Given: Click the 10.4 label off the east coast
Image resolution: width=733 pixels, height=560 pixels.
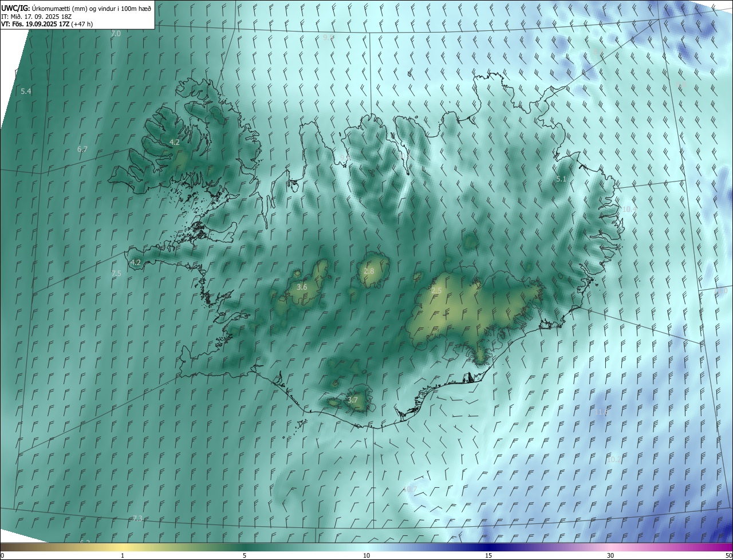Looking at the screenshot, I should 629,209.
